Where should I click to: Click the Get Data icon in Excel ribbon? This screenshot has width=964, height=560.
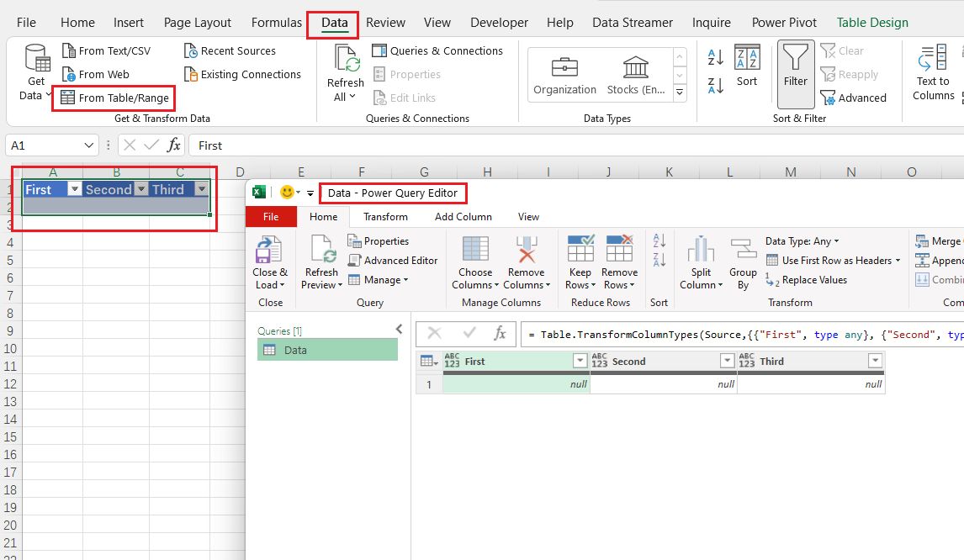(37, 57)
